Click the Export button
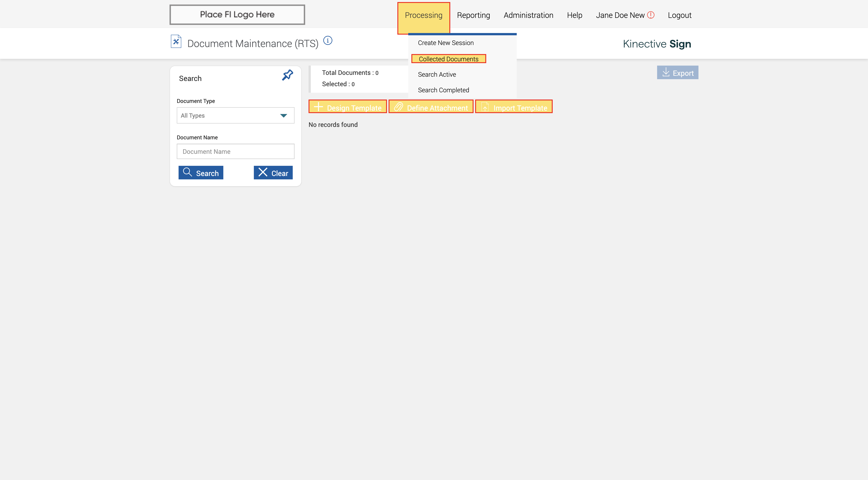 pyautogui.click(x=677, y=73)
